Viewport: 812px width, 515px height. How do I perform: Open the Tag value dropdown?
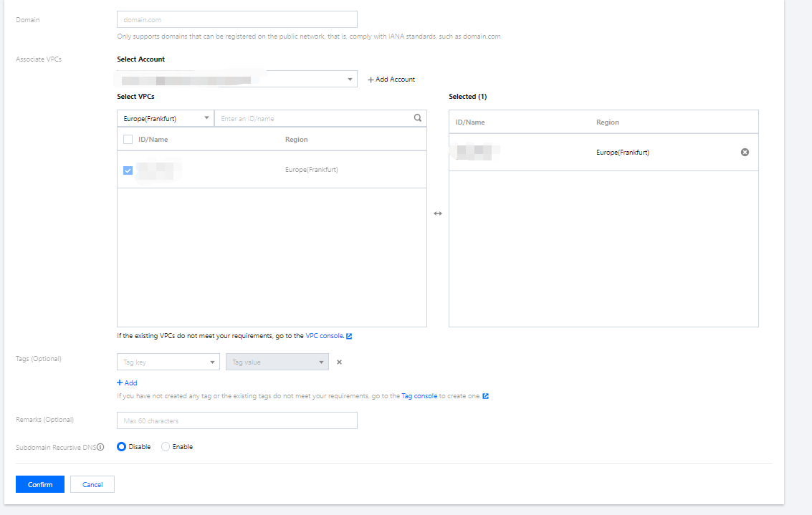[277, 362]
